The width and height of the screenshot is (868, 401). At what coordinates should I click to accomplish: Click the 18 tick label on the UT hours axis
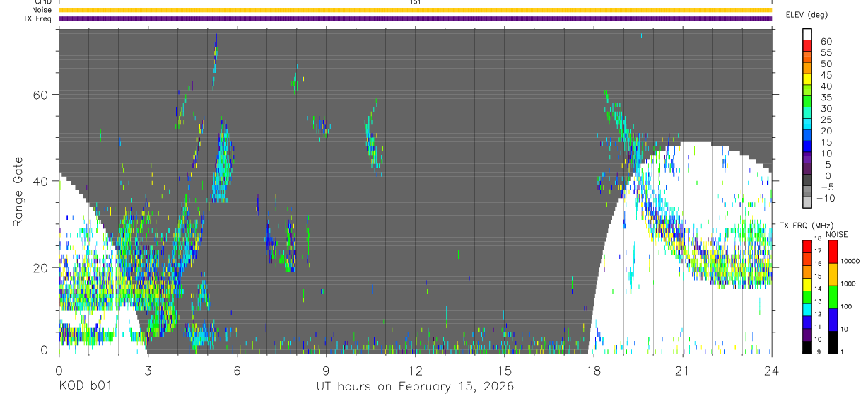[594, 370]
